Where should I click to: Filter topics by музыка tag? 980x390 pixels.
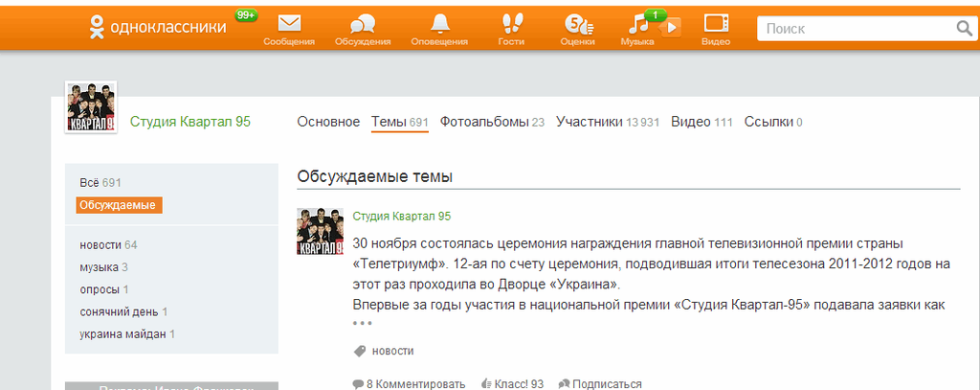[x=103, y=267]
